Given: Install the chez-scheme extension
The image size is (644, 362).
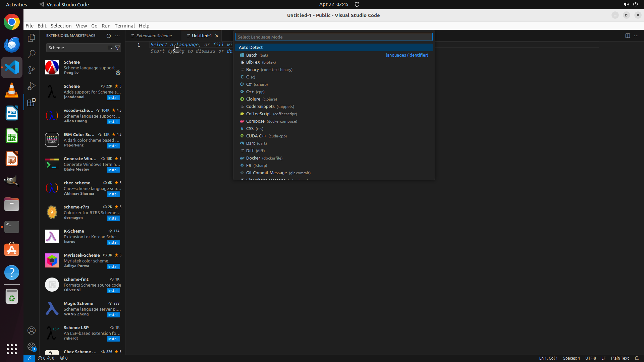Looking at the screenshot, I should pyautogui.click(x=113, y=194).
